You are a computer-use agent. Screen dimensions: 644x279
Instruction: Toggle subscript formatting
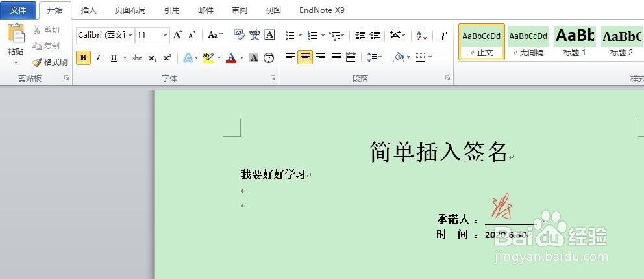pos(153,58)
